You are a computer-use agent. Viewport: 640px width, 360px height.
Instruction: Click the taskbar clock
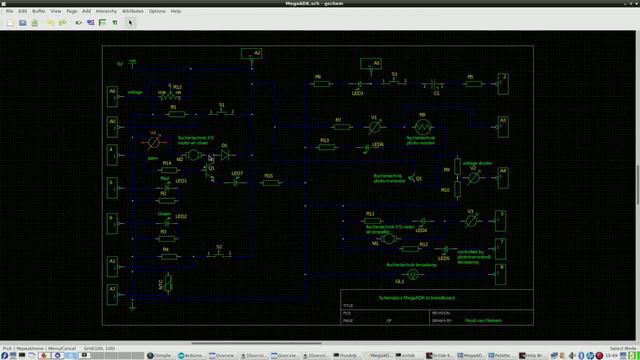coord(611,356)
